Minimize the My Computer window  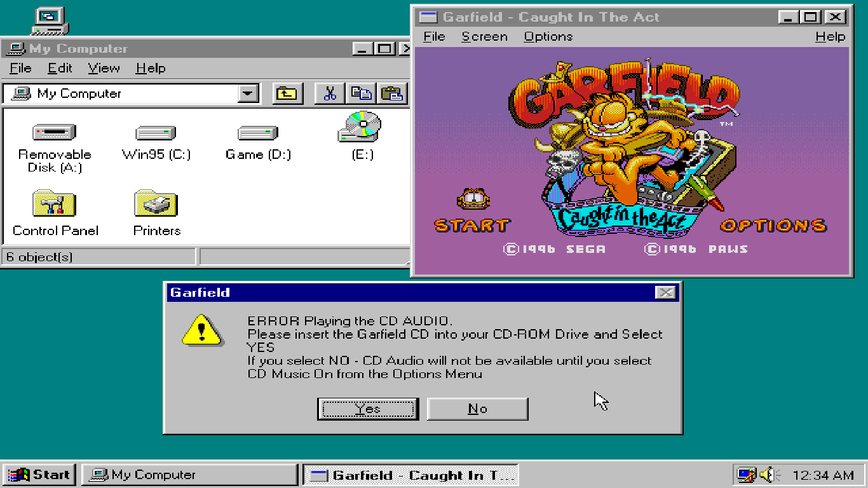click(363, 49)
